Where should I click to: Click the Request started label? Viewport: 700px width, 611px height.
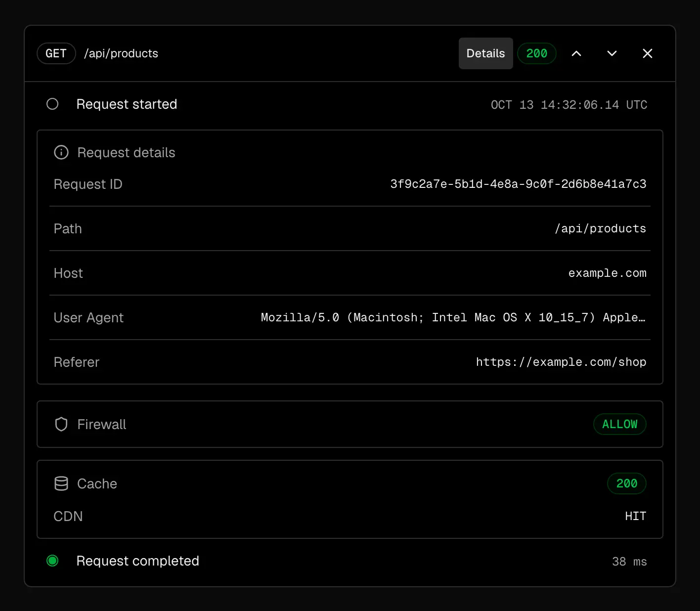(127, 104)
